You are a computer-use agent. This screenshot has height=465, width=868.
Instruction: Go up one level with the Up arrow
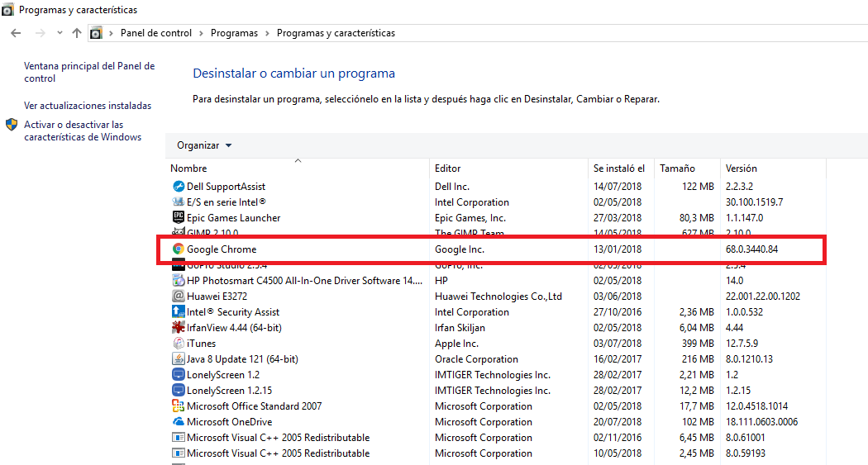[77, 33]
